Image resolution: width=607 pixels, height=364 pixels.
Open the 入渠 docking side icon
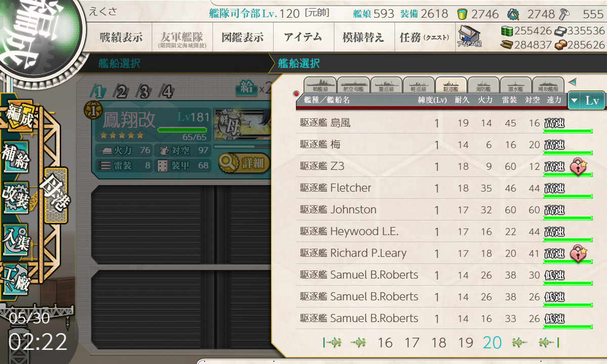point(15,239)
